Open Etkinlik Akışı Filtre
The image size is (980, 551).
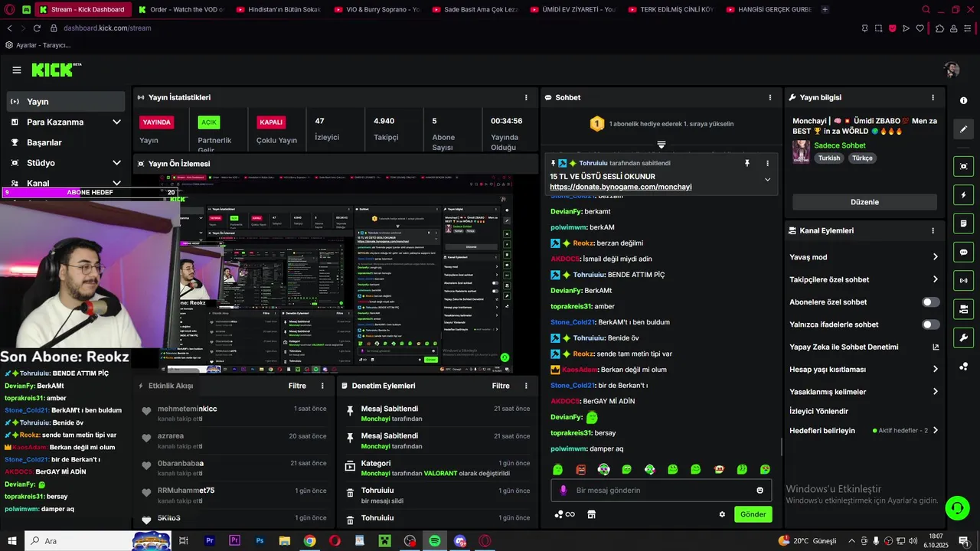[x=297, y=386]
